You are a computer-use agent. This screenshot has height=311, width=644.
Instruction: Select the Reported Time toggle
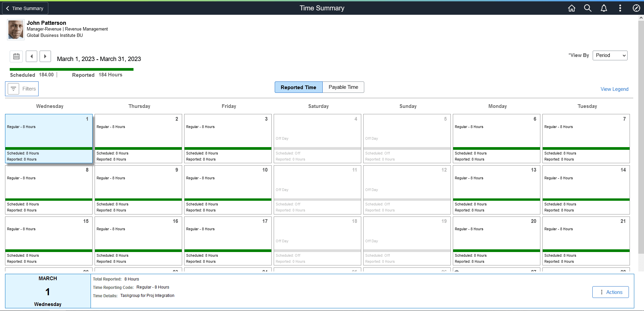298,87
